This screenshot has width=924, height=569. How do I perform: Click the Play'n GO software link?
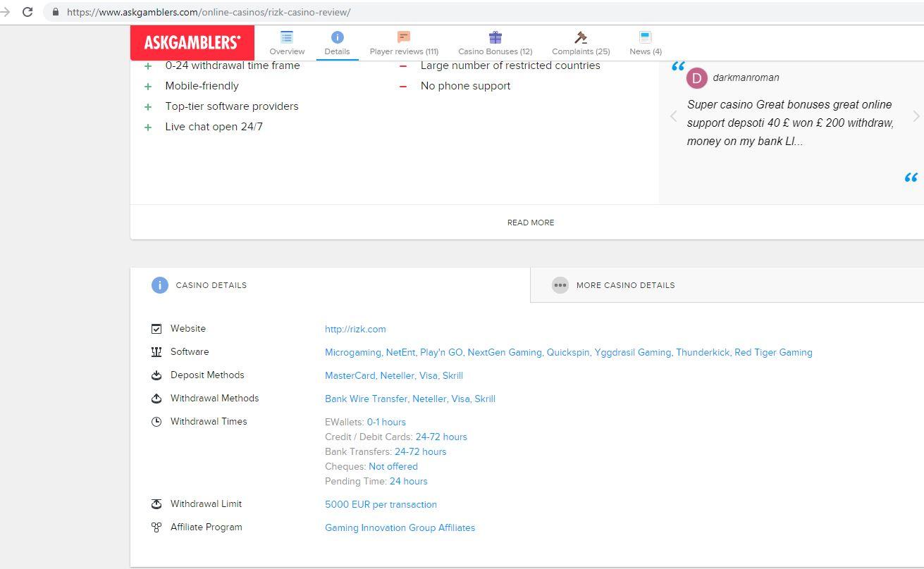tap(441, 352)
